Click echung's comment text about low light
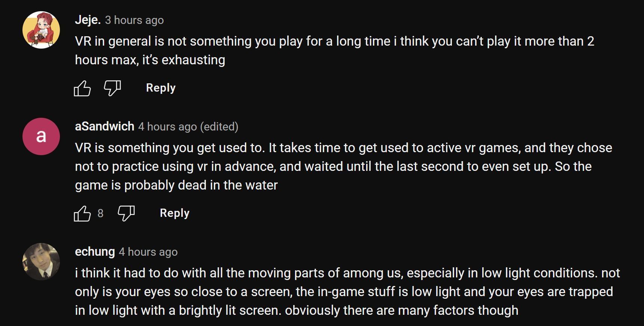Viewport: 644px width, 326px height. point(347,292)
